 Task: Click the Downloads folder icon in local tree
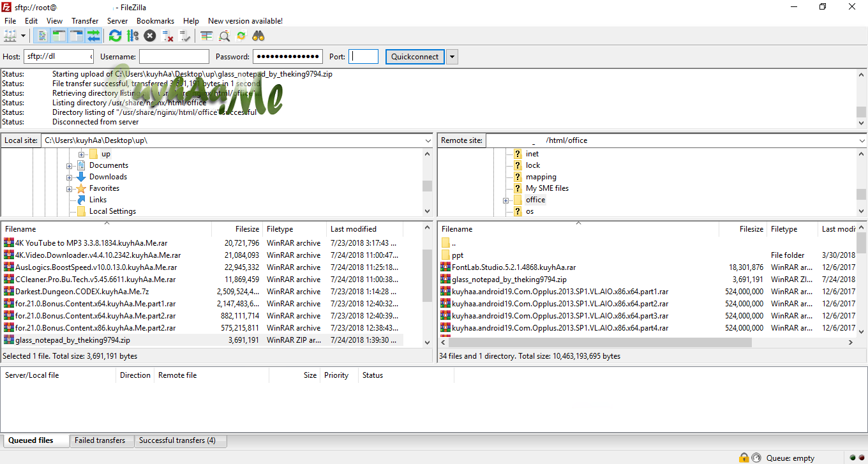[82, 177]
